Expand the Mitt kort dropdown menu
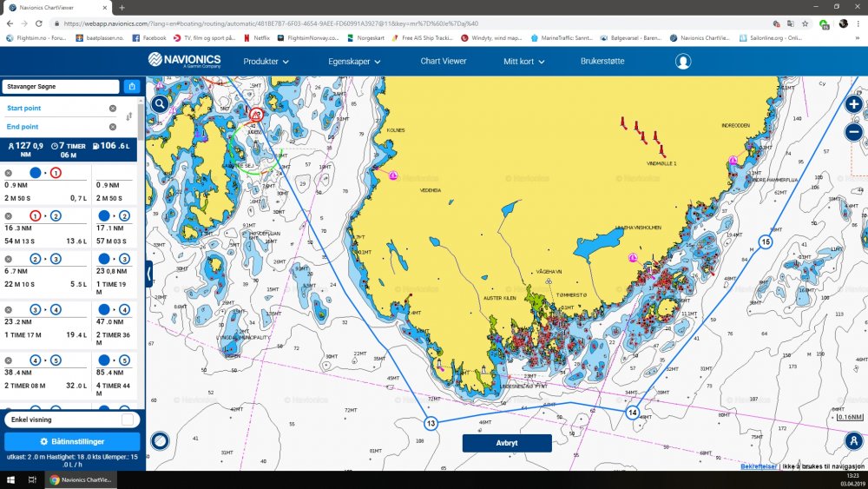Image resolution: width=868 pixels, height=489 pixels. pyautogui.click(x=523, y=62)
